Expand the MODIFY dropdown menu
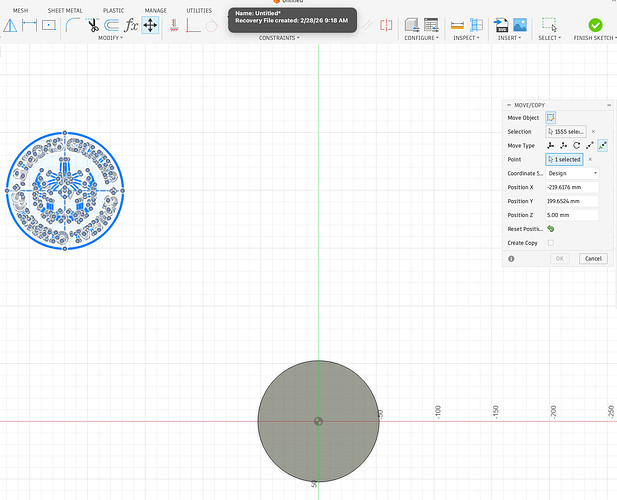Viewport: 617px width, 500px height. 111,38
